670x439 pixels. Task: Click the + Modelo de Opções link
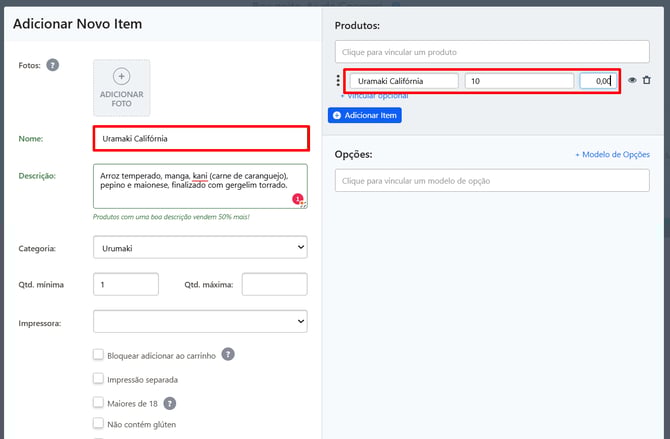[612, 155]
